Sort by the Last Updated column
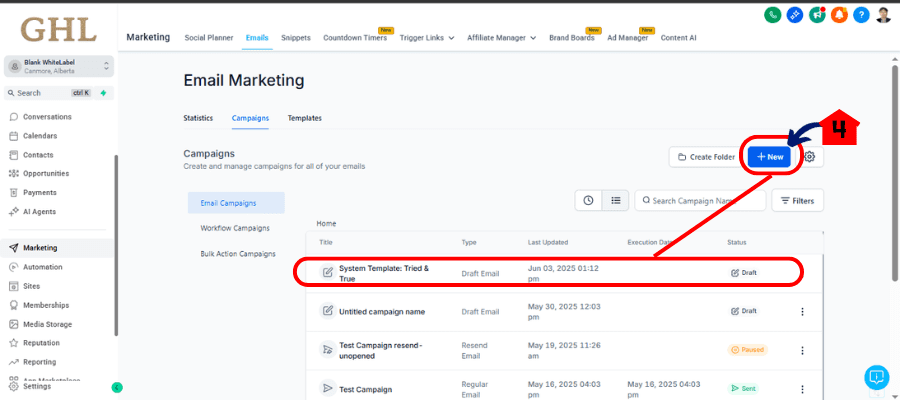Screen dimensions: 900x400 pyautogui.click(x=548, y=243)
